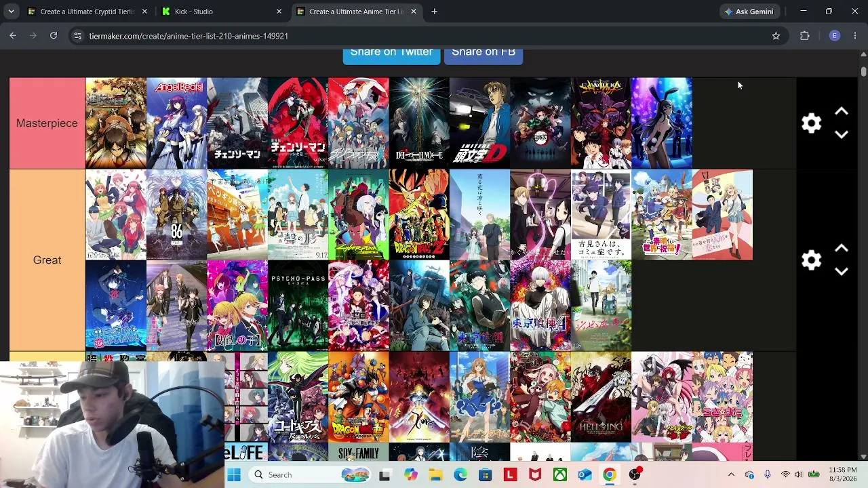Select the Evangelion poster

[x=601, y=123]
